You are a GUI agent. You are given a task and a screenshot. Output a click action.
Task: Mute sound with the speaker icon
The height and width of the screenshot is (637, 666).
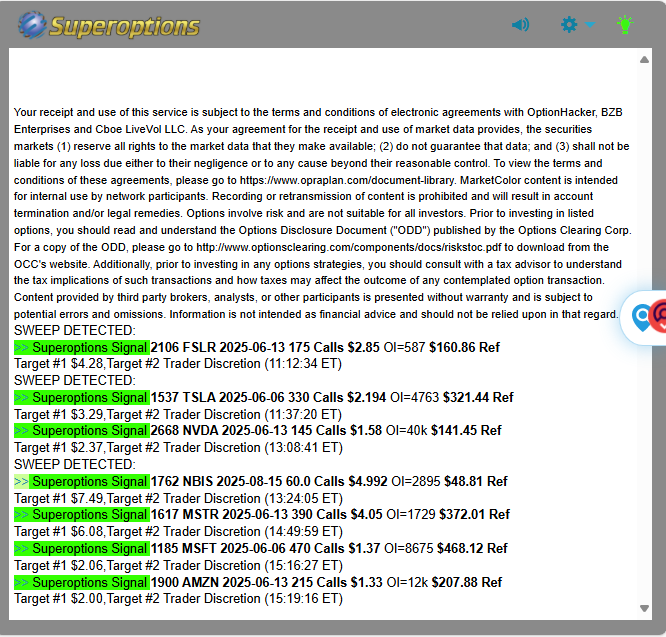pos(520,25)
